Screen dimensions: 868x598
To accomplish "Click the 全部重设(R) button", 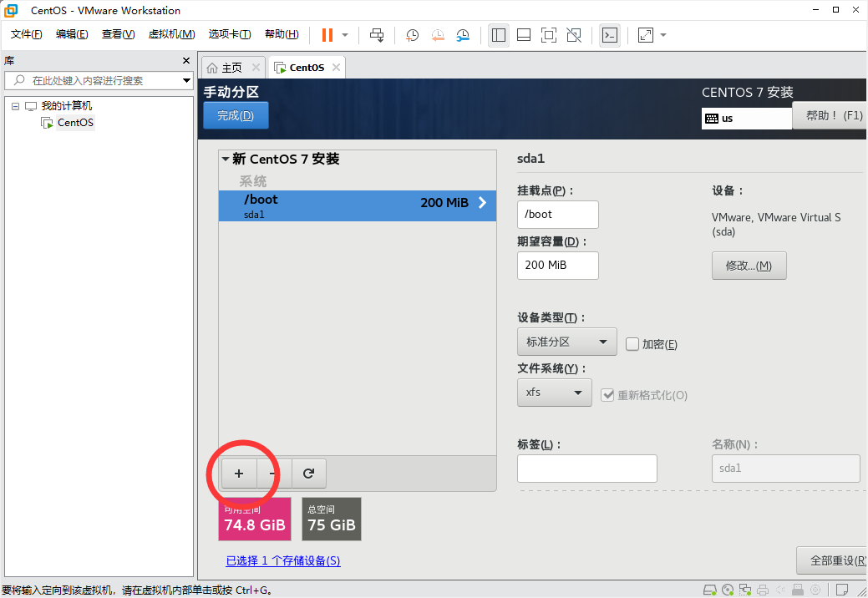I will click(x=832, y=560).
